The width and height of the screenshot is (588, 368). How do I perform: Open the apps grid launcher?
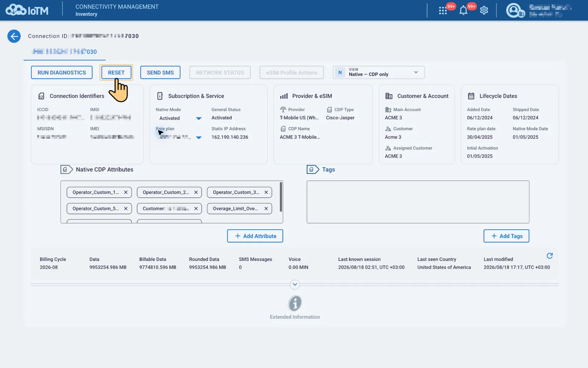(x=443, y=11)
